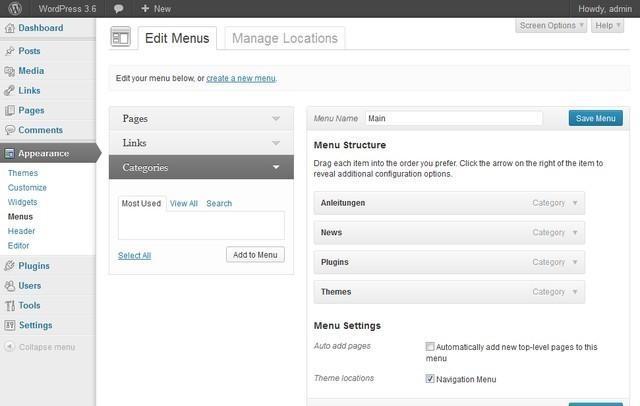Select the Most Used categories tab
640x406 pixels.
point(142,203)
